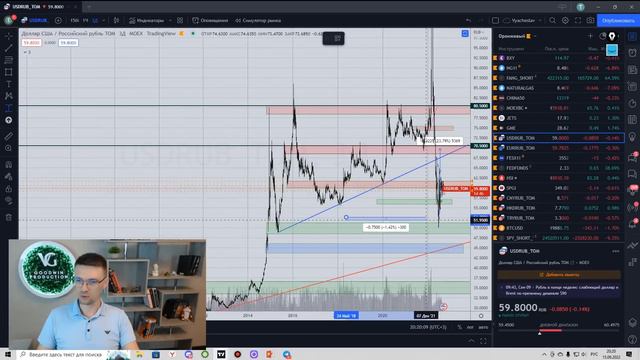The image size is (640, 360).
Task: Open TradingView app in Windows taskbar
Action: 221,354
